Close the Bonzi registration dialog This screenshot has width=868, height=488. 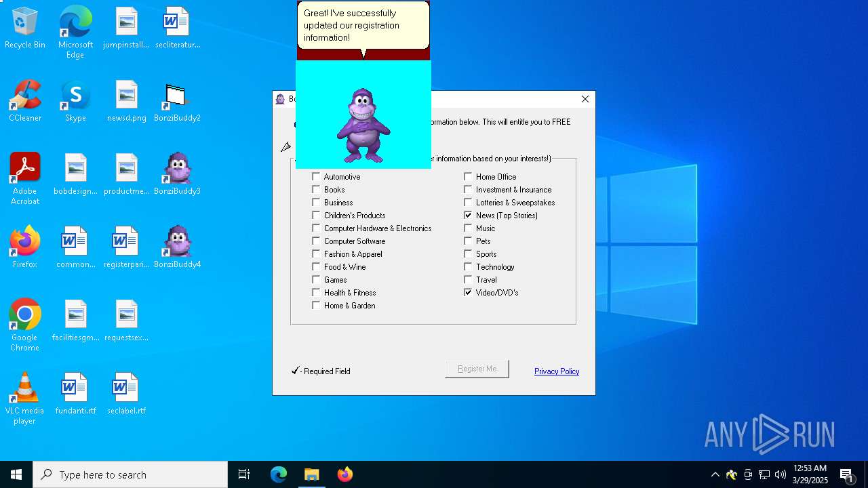[x=585, y=99]
